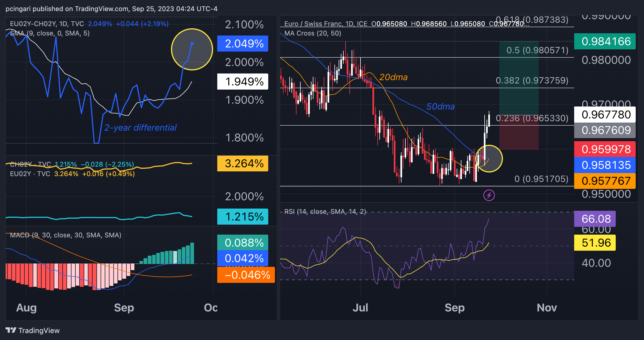Viewport: 644px width, 340px height.
Task: Click the Sep label on right time axis
Action: (454, 308)
